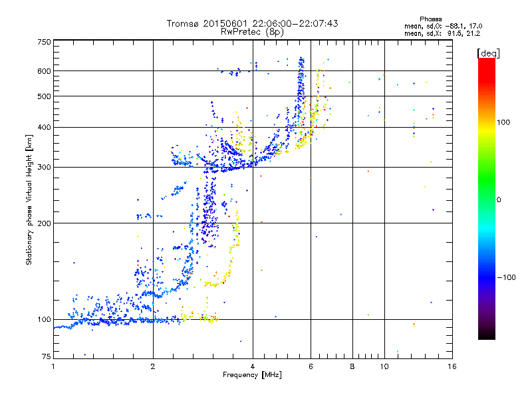
Task: Click the subtitle 'RwPretec (8p)'
Action: 252,32
